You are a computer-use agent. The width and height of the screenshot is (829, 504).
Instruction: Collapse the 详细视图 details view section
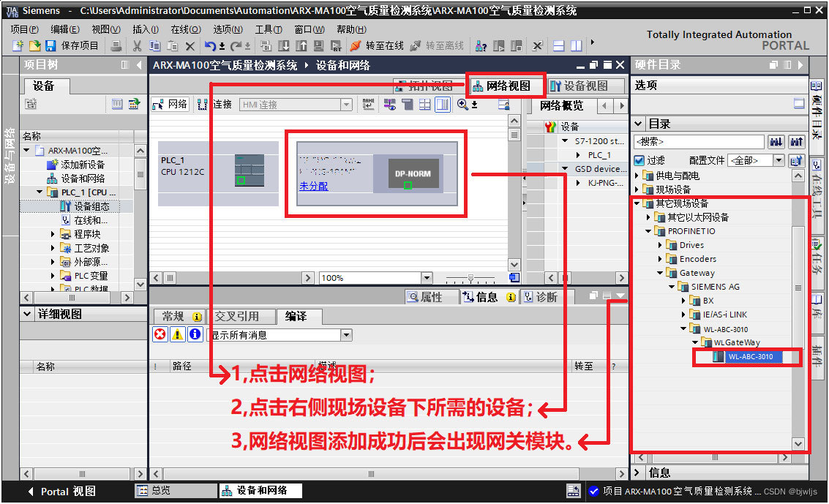point(28,315)
